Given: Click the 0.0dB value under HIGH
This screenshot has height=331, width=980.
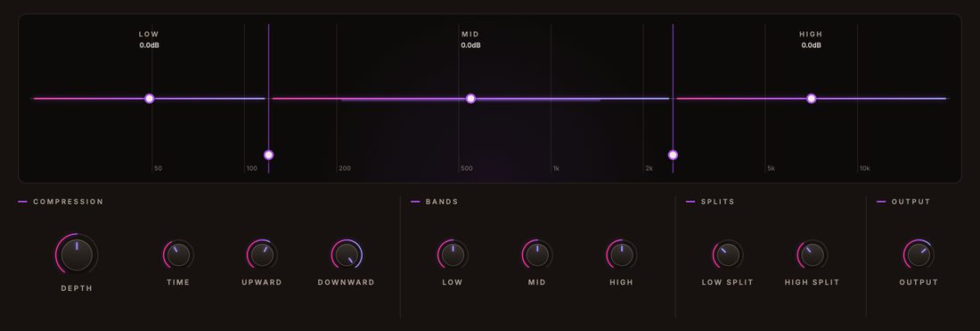Looking at the screenshot, I should 812,45.
